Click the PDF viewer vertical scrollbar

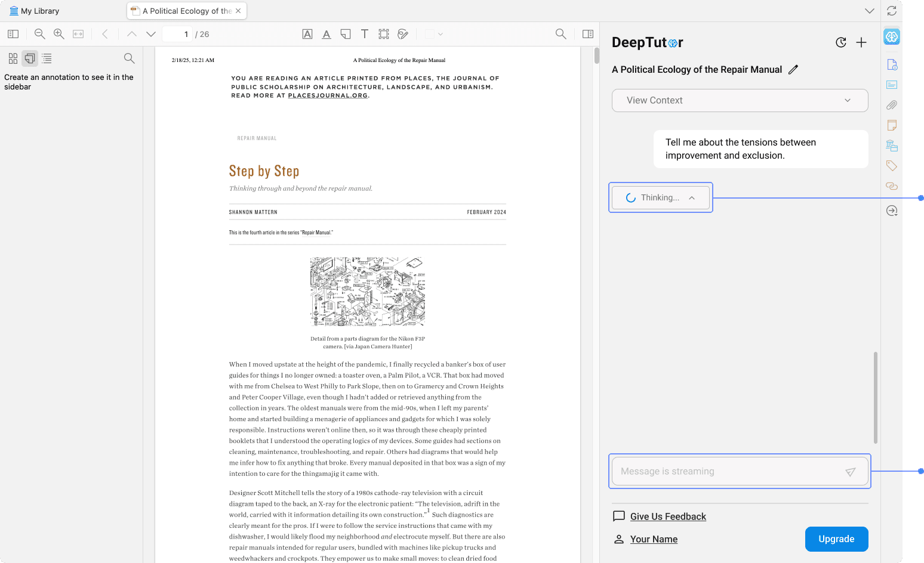coord(596,55)
